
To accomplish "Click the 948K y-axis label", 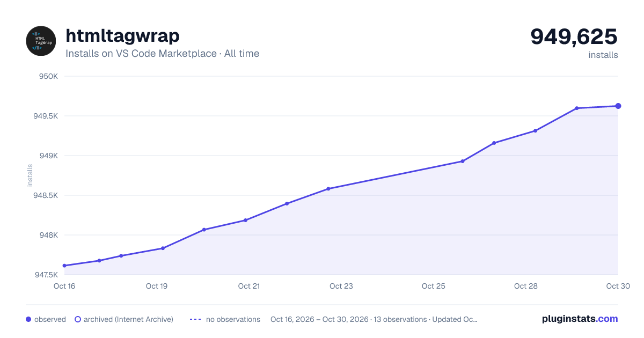I will click(x=48, y=235).
